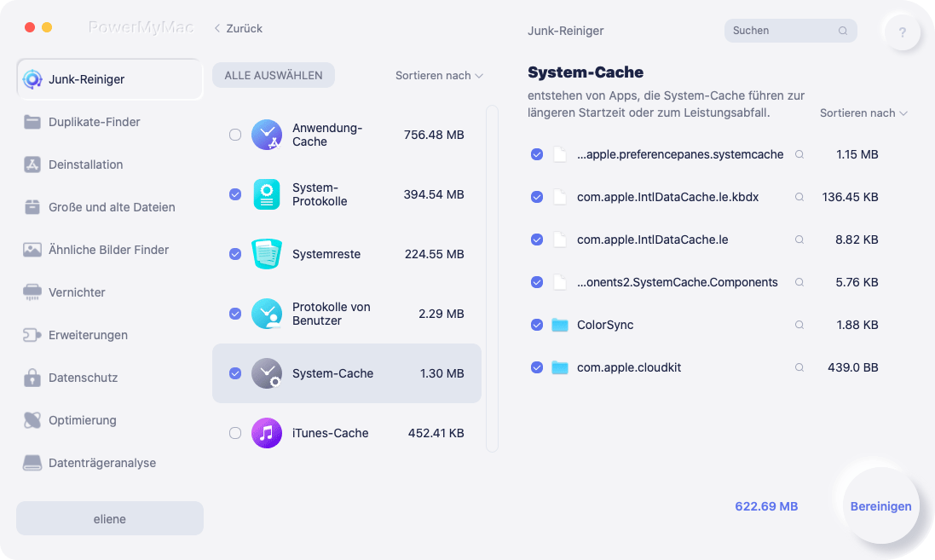Click the Anwendung-Cache category icon
Screen dimensions: 935x560
(x=267, y=135)
